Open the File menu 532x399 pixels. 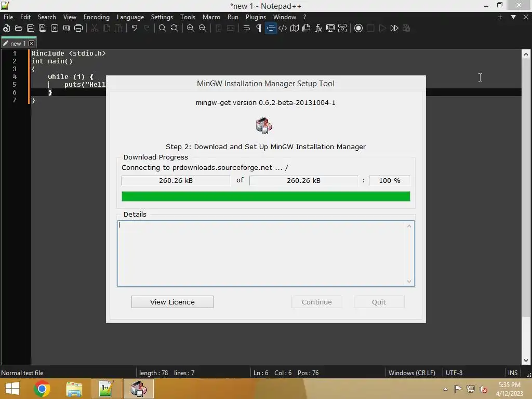pyautogui.click(x=8, y=17)
